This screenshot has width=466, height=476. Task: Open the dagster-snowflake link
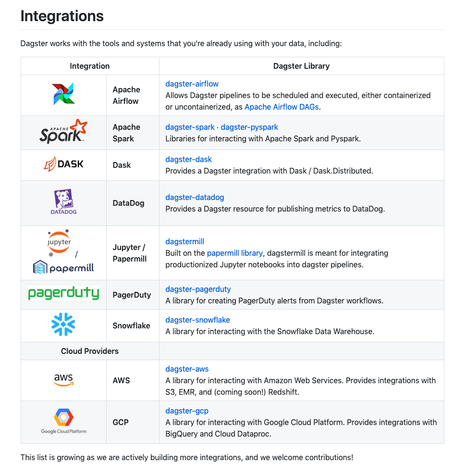point(197,320)
